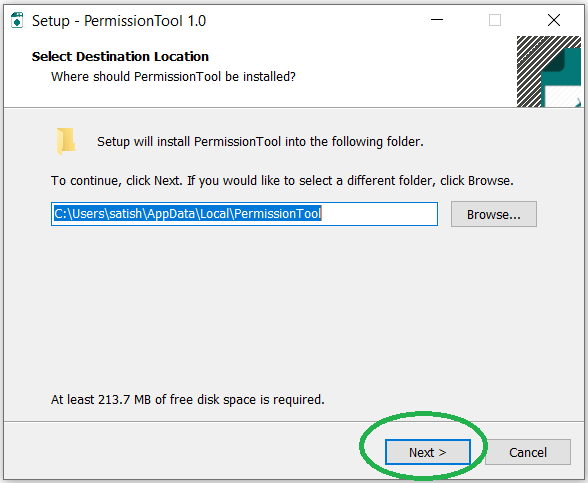Viewport: 588px width, 483px height.
Task: Click the To continue, click Next instruction
Action: click(282, 181)
